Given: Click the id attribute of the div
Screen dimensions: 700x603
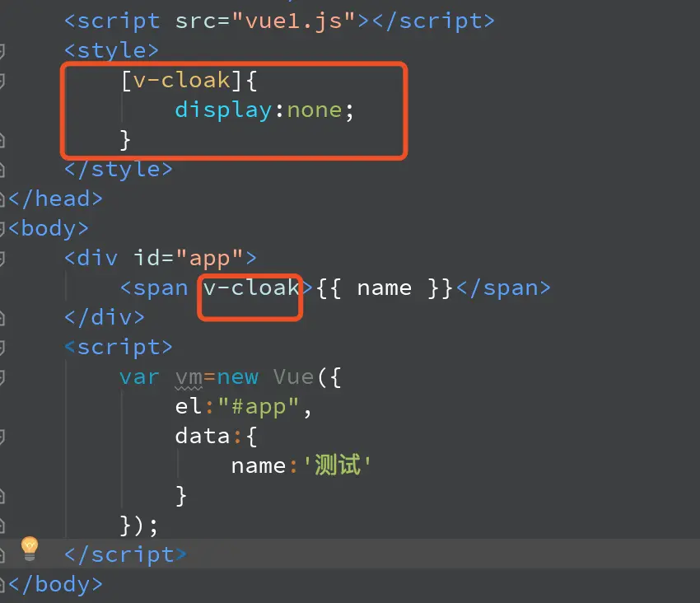Looking at the screenshot, I should click(x=147, y=258).
